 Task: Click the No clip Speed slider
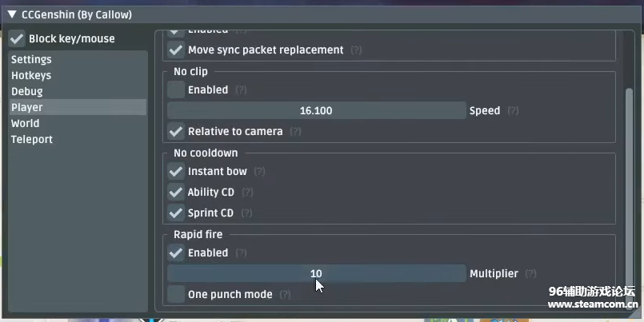coord(316,110)
